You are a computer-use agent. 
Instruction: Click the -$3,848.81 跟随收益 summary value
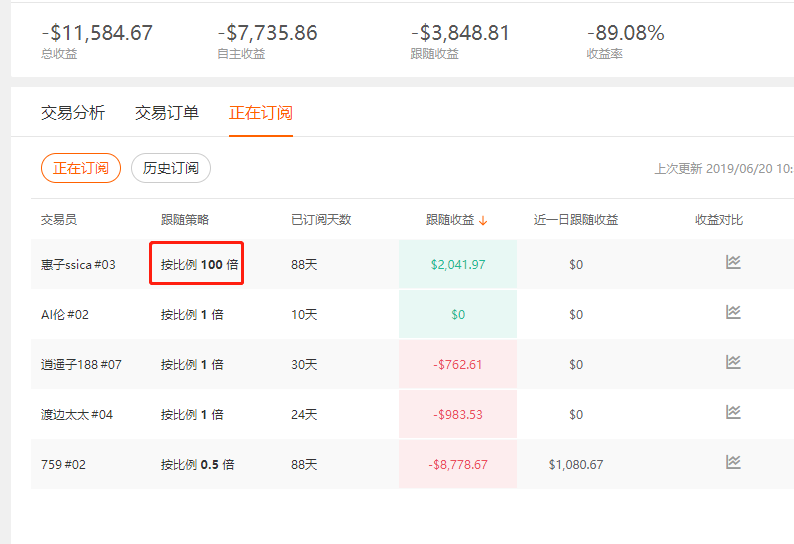pos(460,33)
